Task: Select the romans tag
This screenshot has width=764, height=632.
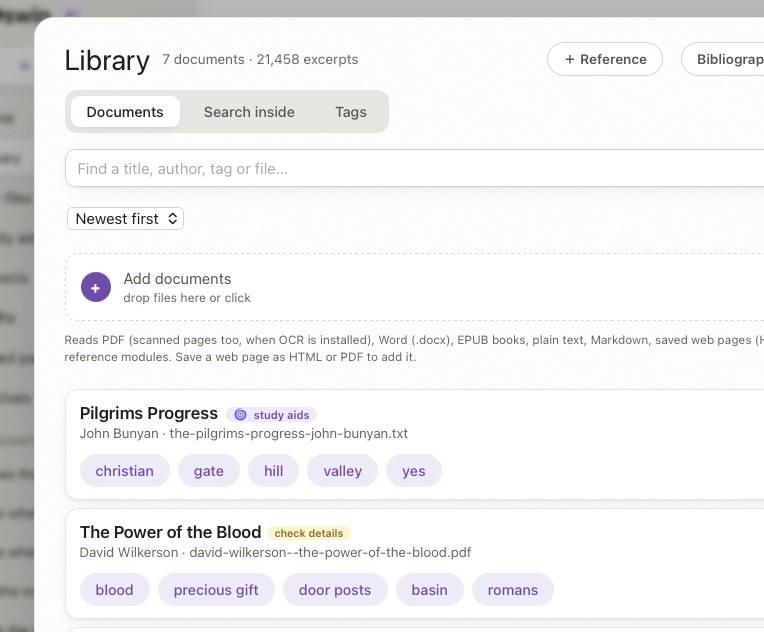Action: coord(513,590)
